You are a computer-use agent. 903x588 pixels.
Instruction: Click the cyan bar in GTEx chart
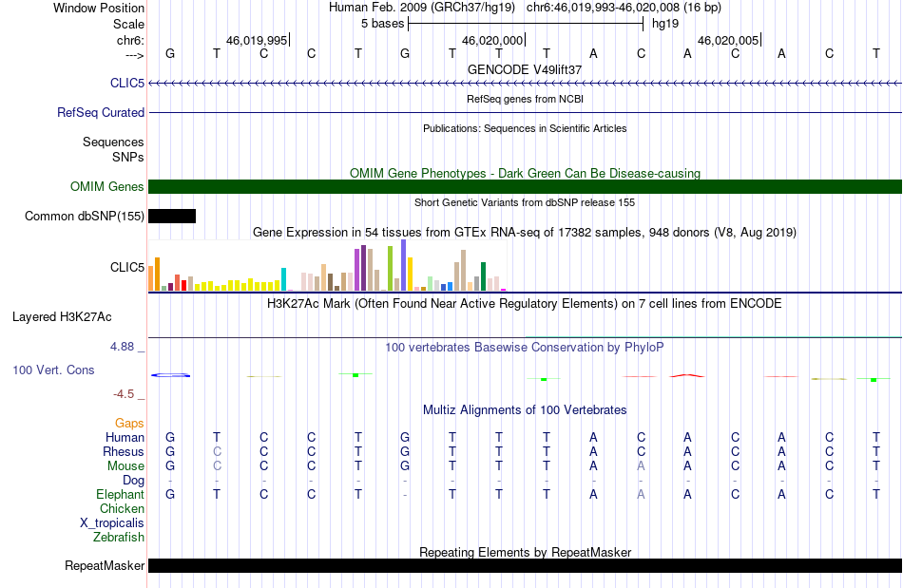tap(283, 279)
